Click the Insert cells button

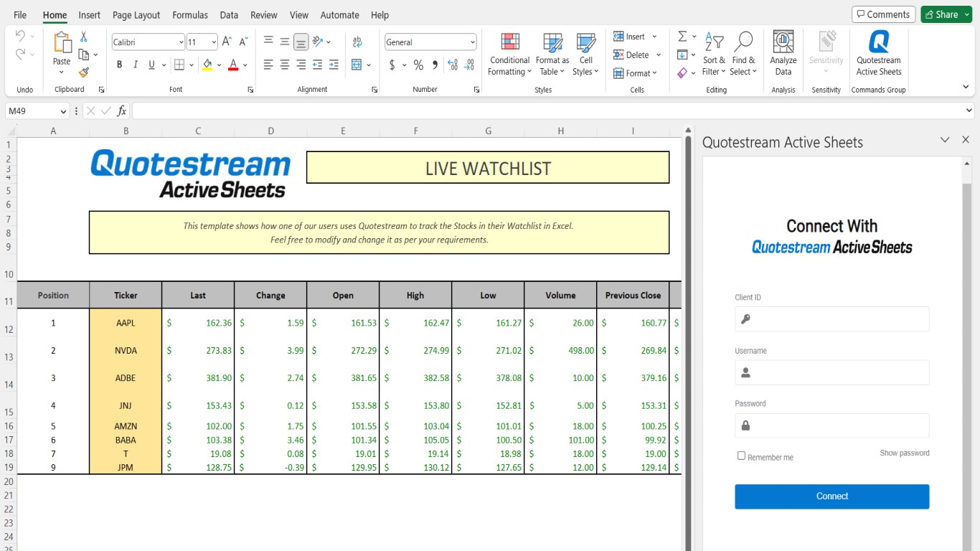click(x=630, y=37)
